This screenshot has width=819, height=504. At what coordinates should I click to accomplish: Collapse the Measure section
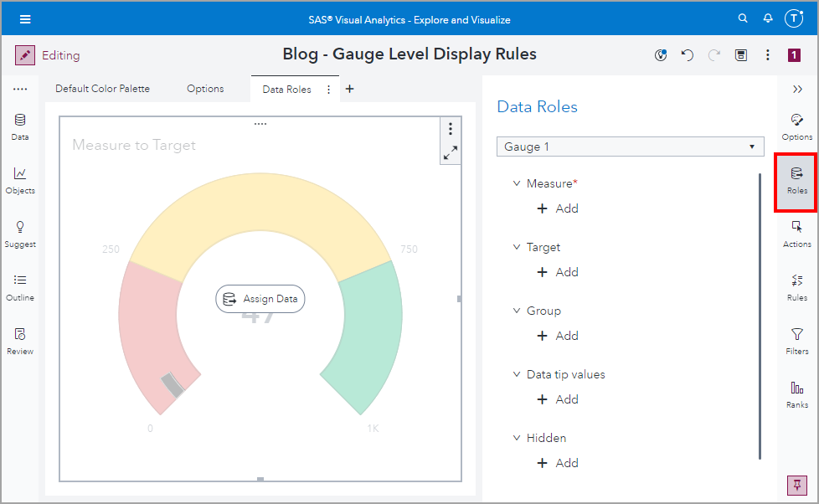tap(516, 183)
